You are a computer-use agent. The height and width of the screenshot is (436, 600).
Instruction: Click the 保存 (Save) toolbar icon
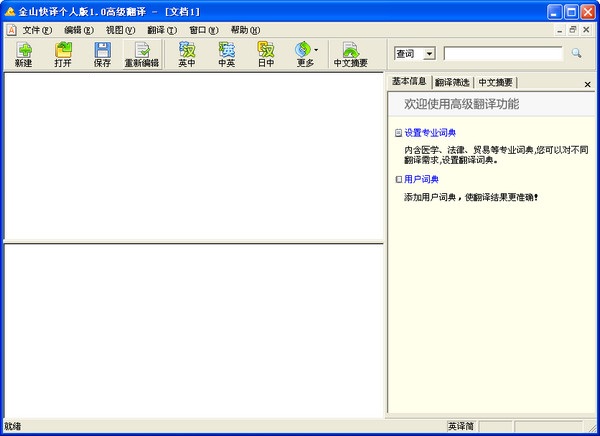tap(102, 55)
